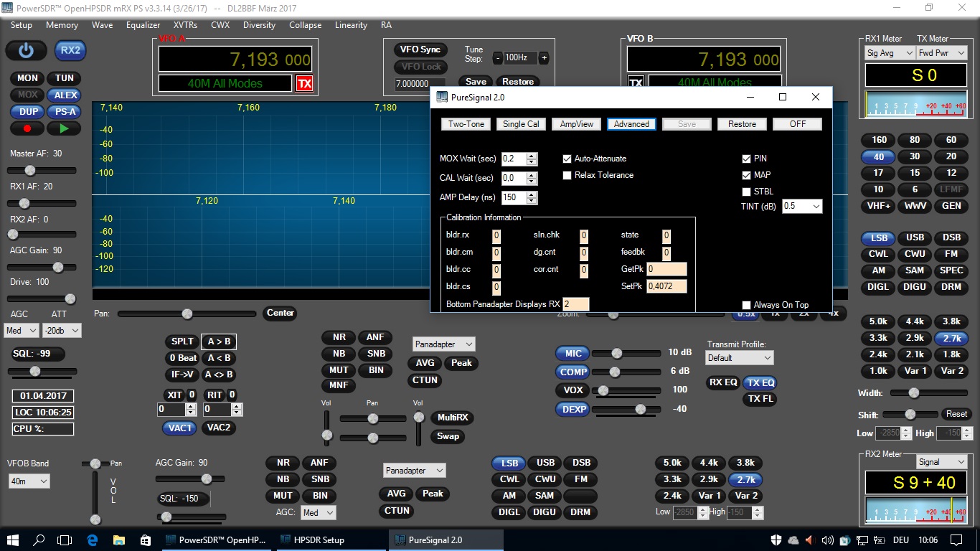Click the red record circle button

pos(27,128)
